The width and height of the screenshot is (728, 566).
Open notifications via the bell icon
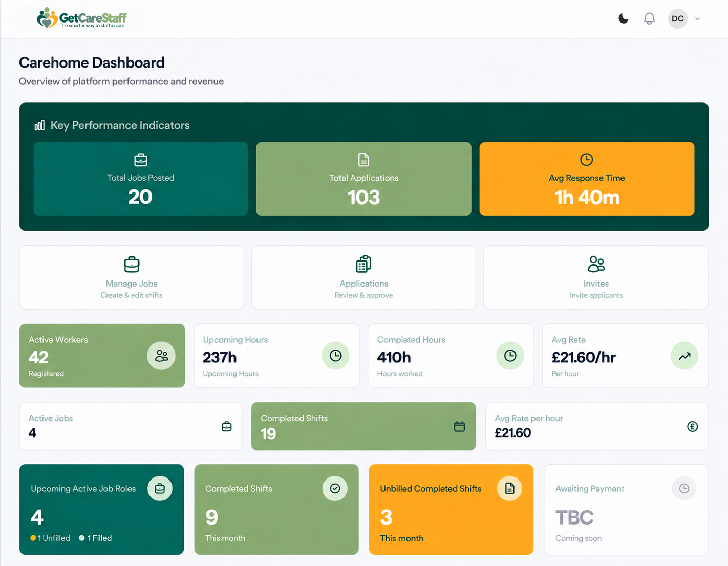(649, 19)
